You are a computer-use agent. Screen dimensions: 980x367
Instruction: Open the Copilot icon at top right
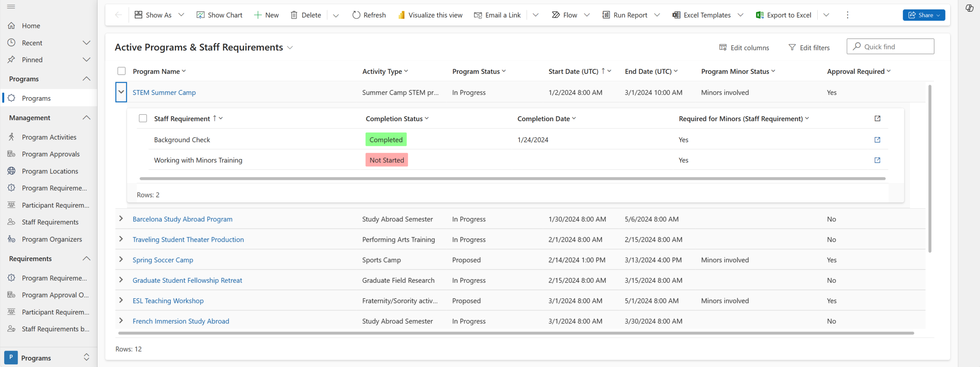click(x=969, y=8)
